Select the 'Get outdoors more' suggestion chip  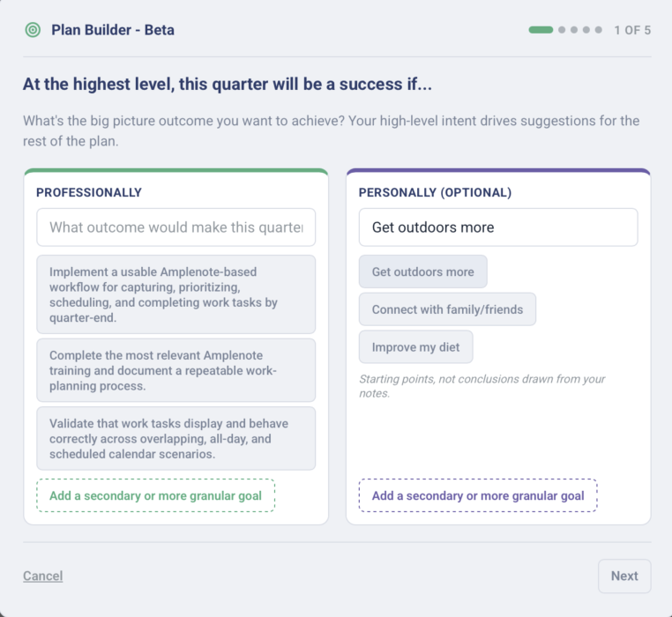[x=423, y=271]
